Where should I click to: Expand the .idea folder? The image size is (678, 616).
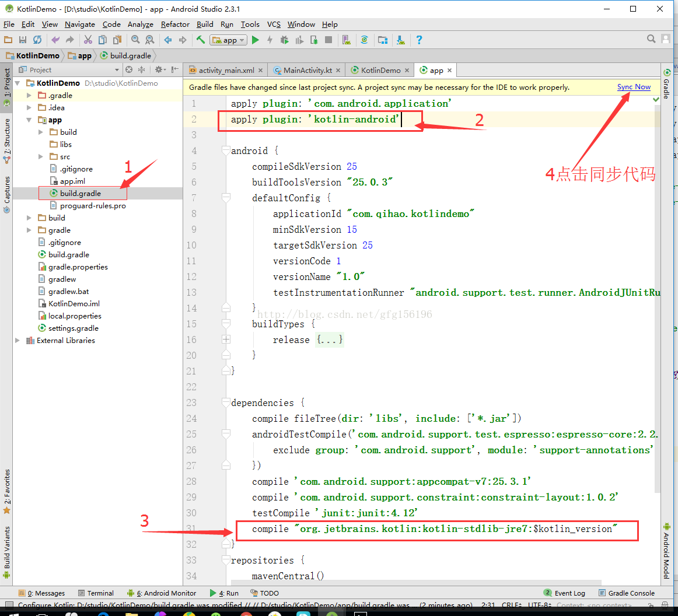coord(29,107)
